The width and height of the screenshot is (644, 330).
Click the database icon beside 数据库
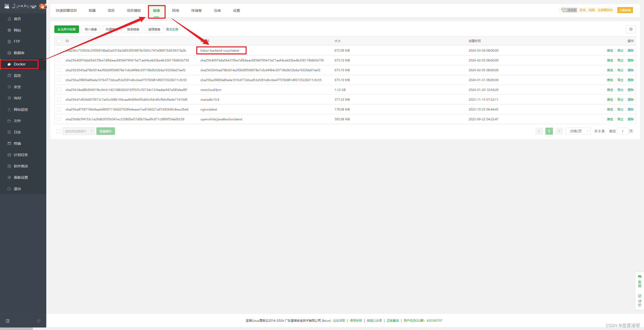click(x=9, y=53)
